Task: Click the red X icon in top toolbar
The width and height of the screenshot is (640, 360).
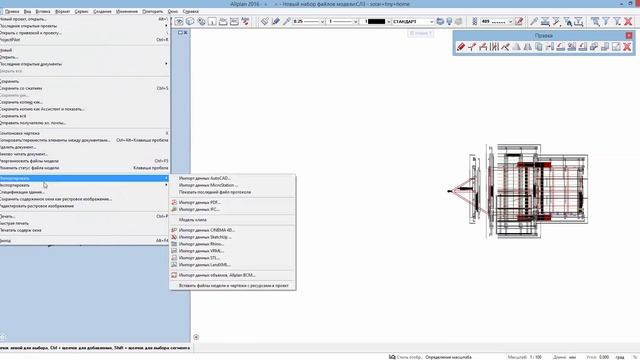Action: pos(628,22)
